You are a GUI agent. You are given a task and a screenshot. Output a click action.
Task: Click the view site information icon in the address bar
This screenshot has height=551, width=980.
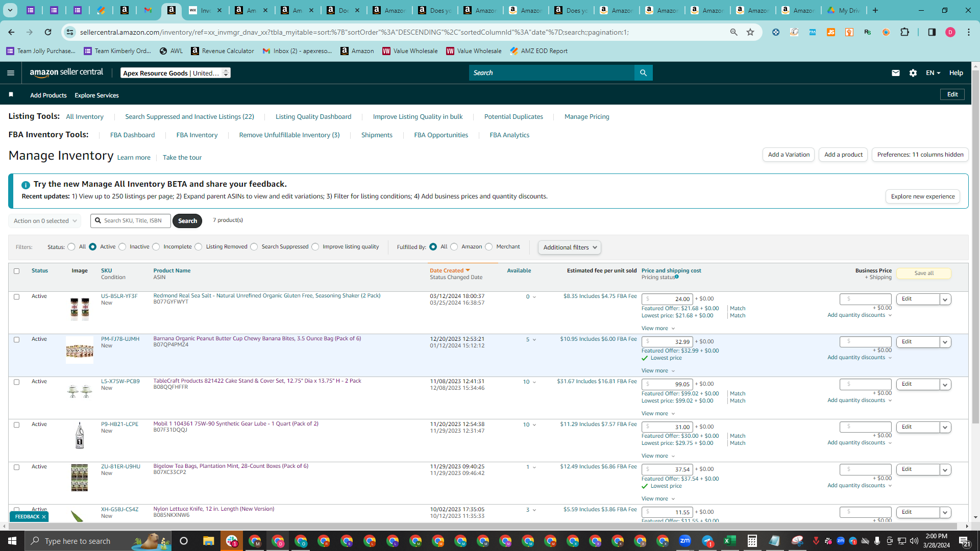pos(70,32)
